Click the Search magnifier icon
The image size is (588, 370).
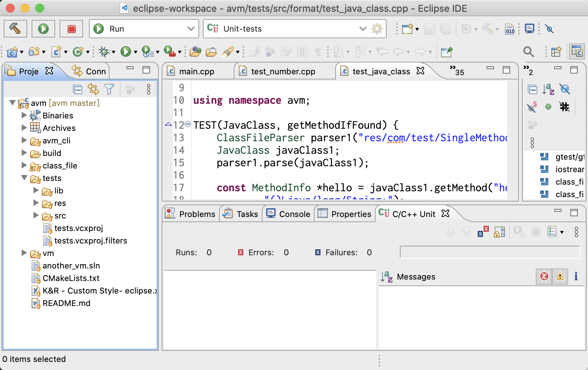(528, 52)
